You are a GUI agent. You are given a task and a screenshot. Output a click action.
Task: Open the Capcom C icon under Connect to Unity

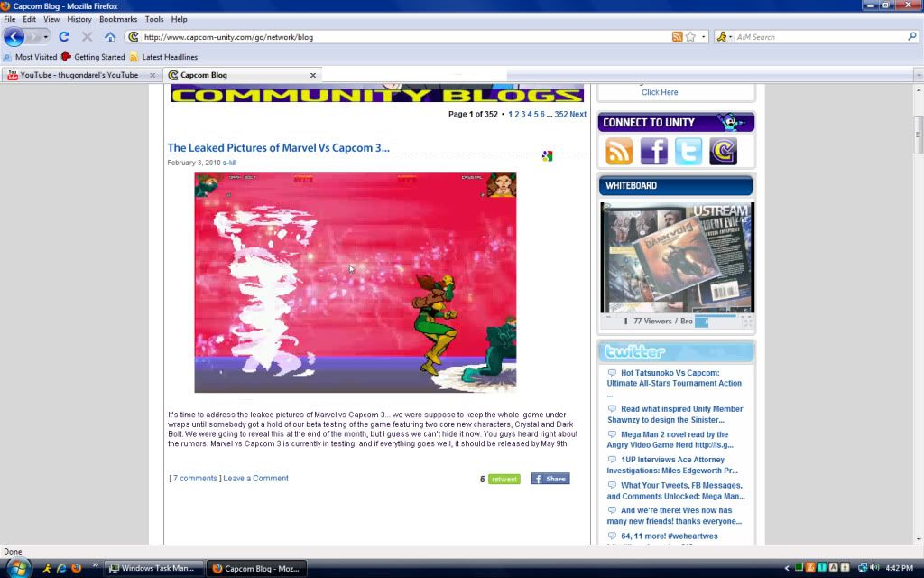pyautogui.click(x=723, y=151)
